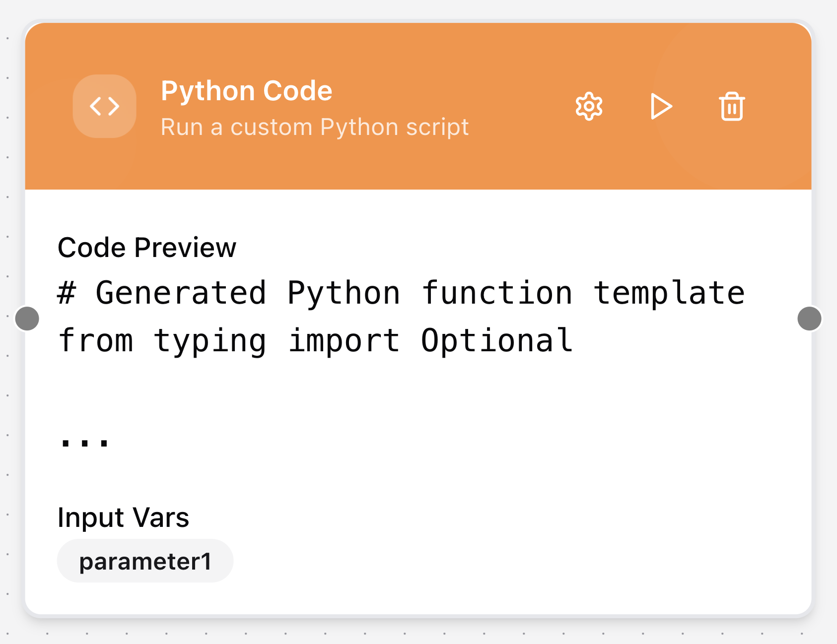837x644 pixels.
Task: Click the word "Optional" in code preview
Action: pos(496,341)
